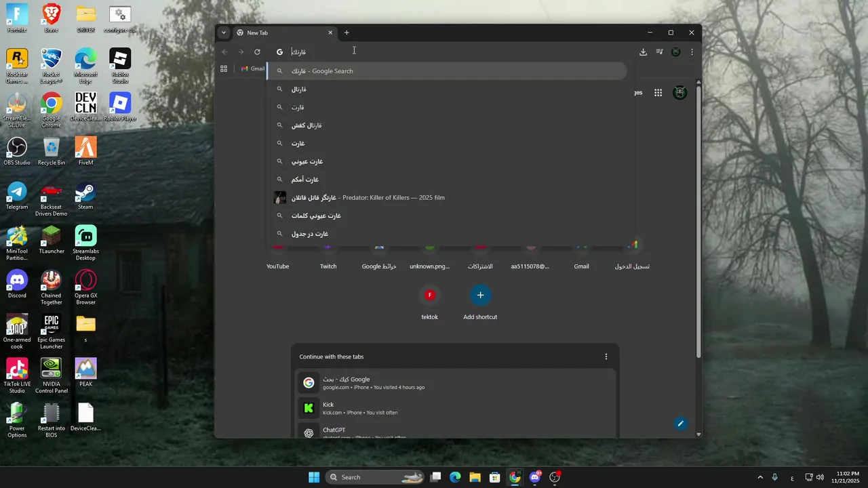
Task: Open the clock showing 11:02 PM
Action: pyautogui.click(x=848, y=477)
